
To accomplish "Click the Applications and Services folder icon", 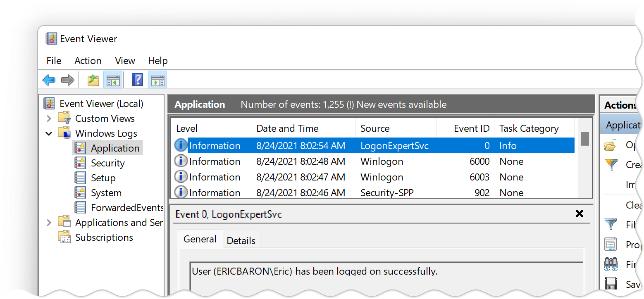I will (64, 222).
